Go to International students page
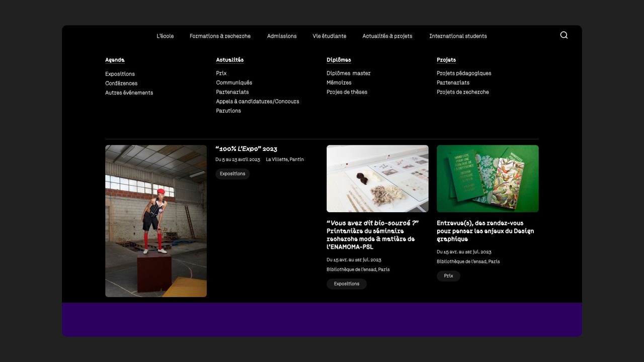The height and width of the screenshot is (362, 644). tap(458, 36)
